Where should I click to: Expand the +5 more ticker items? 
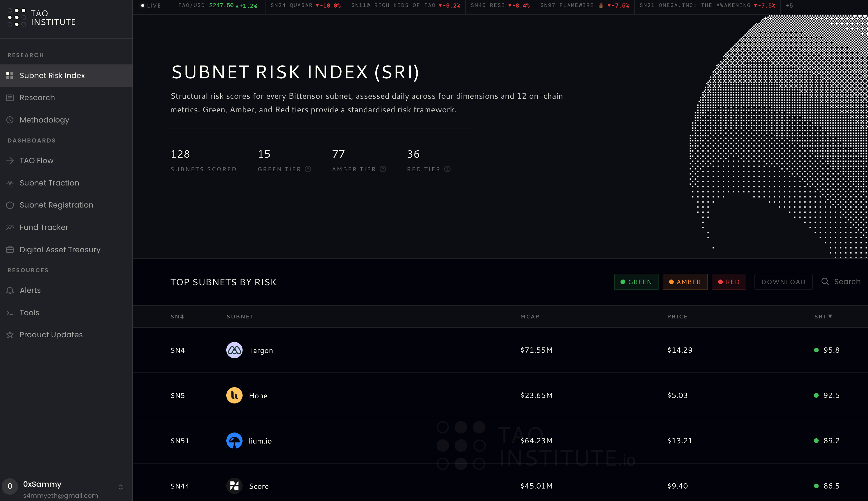pyautogui.click(x=789, y=6)
